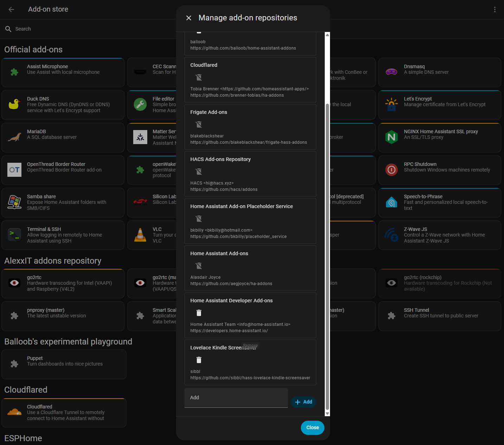Open the go2rtc (rockchip) add-on icon

pos(392,283)
